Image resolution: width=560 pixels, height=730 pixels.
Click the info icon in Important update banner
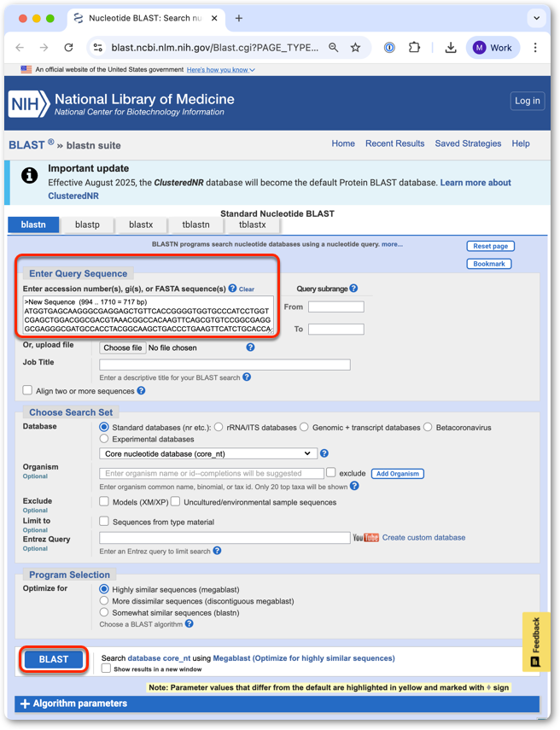pyautogui.click(x=29, y=176)
